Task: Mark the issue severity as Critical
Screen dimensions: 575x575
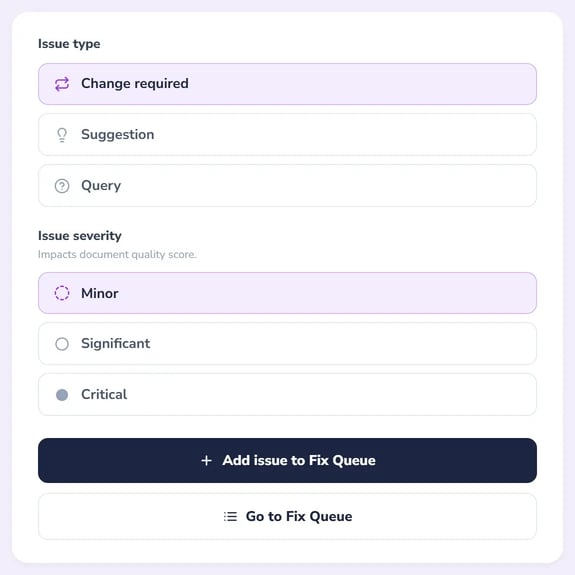Action: coord(288,395)
